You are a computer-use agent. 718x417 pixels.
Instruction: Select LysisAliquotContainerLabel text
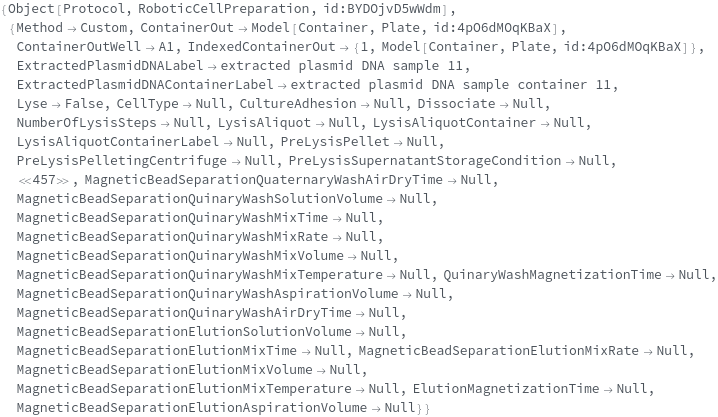point(118,142)
